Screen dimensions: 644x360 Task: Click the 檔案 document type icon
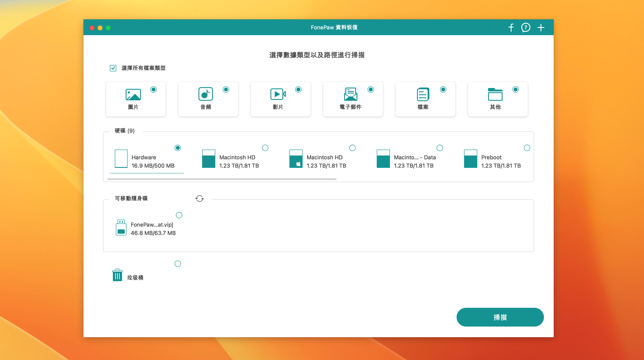click(x=423, y=95)
